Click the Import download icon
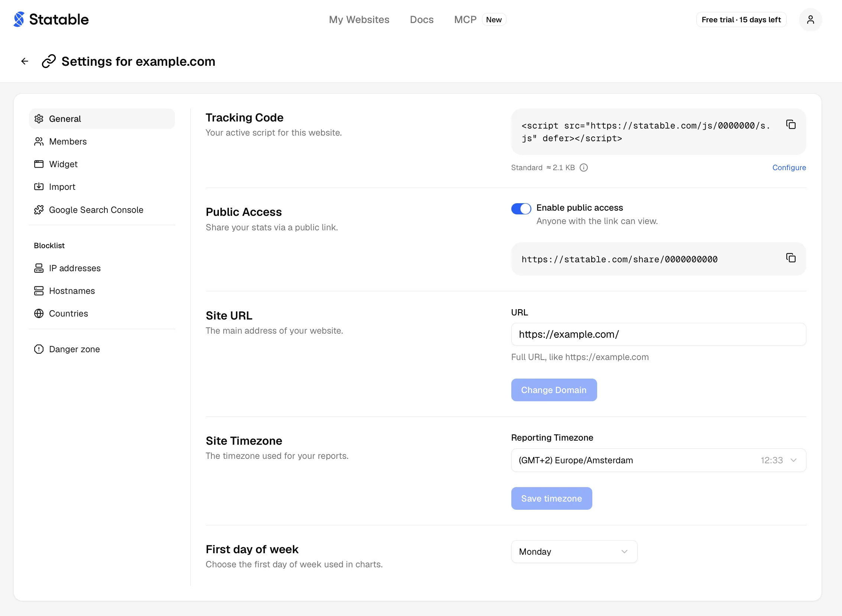This screenshot has height=616, width=842. click(39, 187)
